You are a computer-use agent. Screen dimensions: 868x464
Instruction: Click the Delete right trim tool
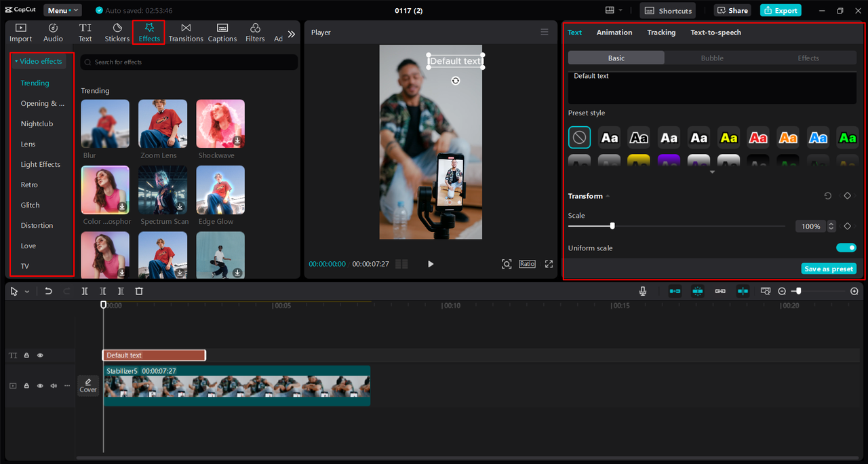tap(121, 291)
